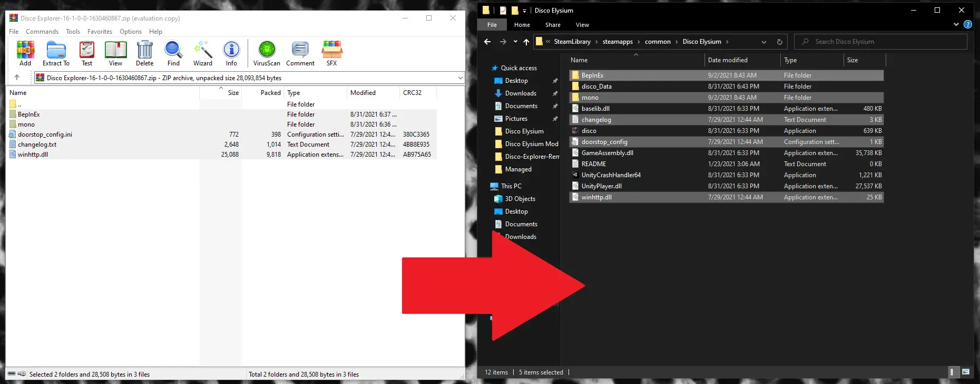980x384 pixels.
Task: Open the Favorites menu in WinRAR
Action: click(100, 32)
